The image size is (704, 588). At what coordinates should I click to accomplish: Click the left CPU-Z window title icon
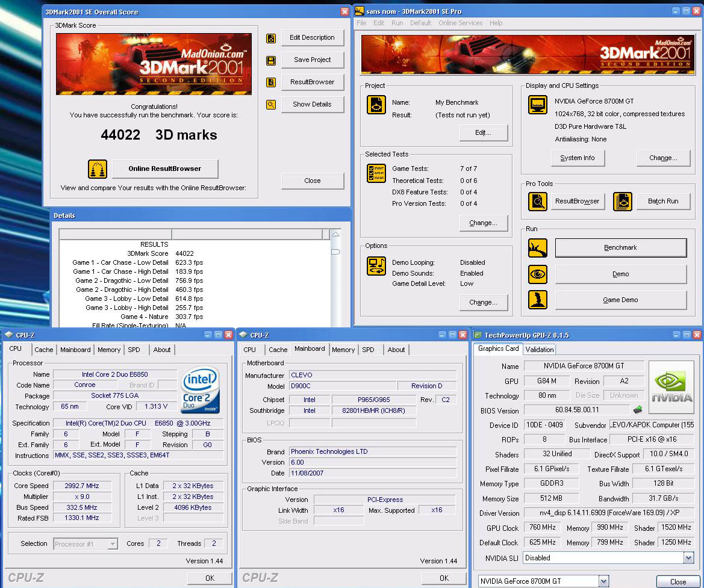9,335
